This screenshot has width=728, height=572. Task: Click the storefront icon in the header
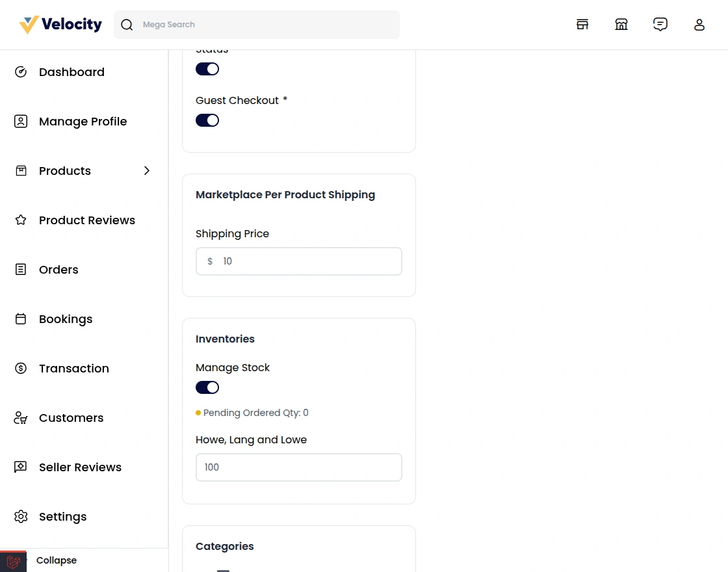click(x=582, y=24)
